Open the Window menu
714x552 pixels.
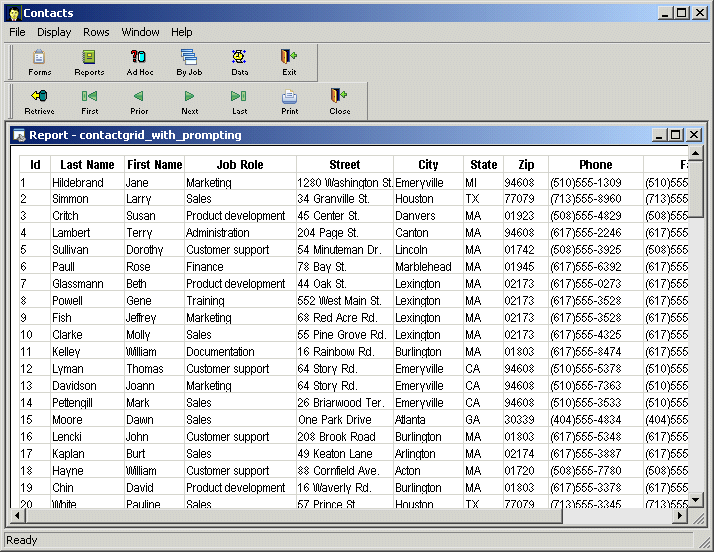tap(140, 32)
